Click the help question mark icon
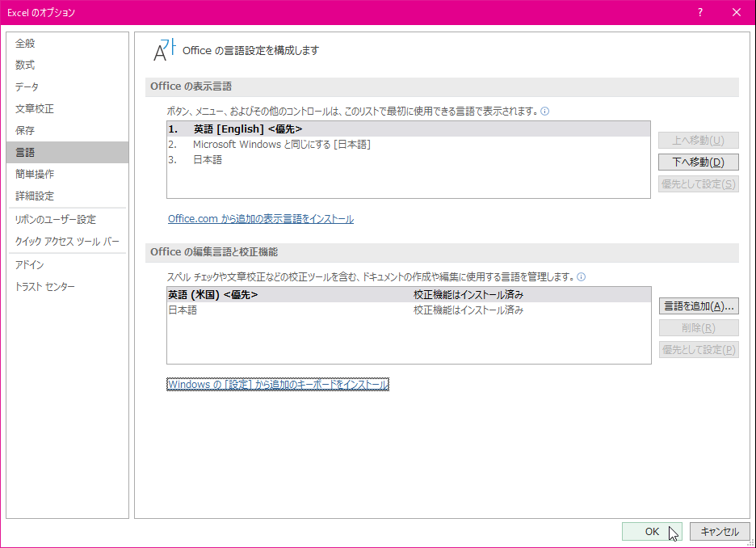The image size is (756, 548). 700,13
